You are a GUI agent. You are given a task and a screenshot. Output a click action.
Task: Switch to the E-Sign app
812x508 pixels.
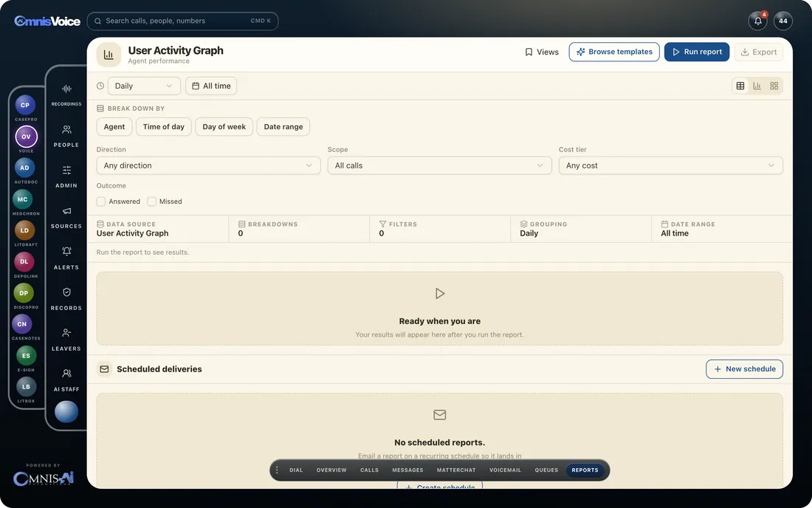click(x=26, y=356)
